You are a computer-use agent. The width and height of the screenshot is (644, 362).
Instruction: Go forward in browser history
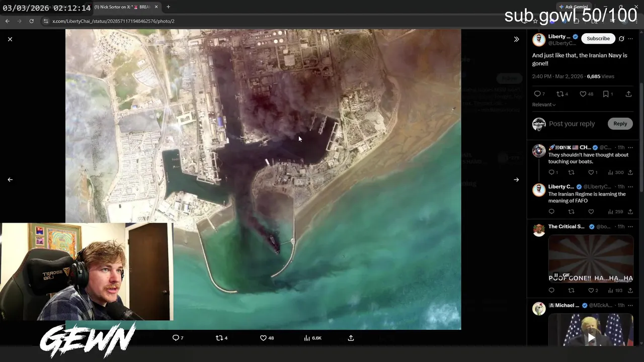pyautogui.click(x=20, y=21)
